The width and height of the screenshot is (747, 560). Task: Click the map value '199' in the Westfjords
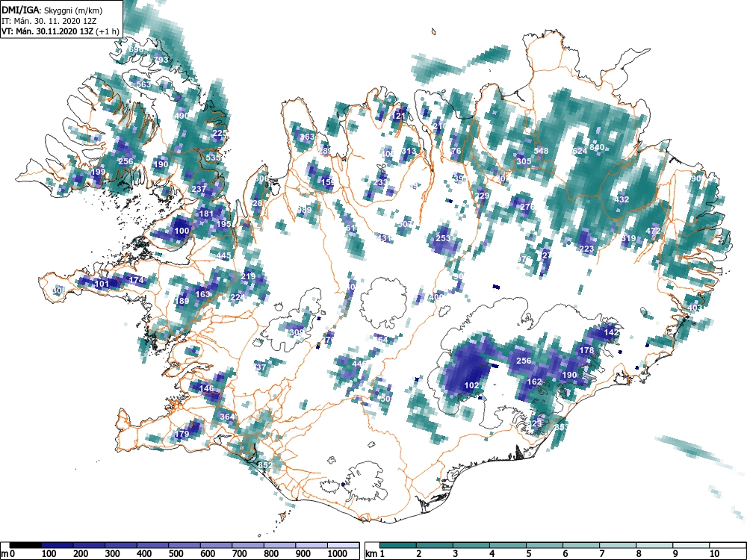(98, 172)
